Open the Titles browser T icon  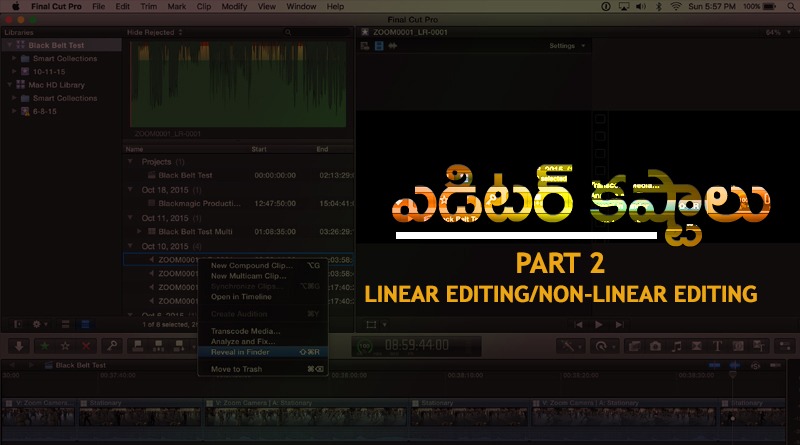point(719,345)
